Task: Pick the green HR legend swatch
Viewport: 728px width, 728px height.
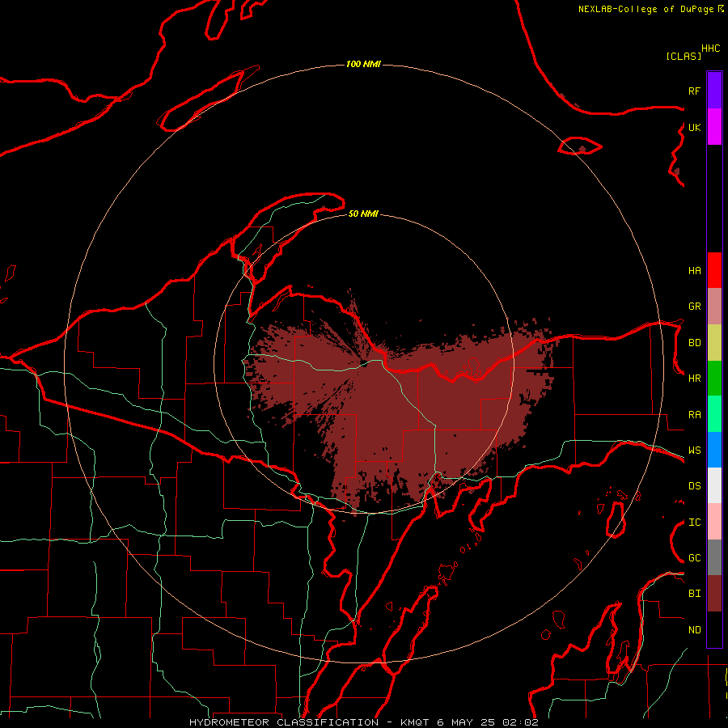Action: click(714, 379)
